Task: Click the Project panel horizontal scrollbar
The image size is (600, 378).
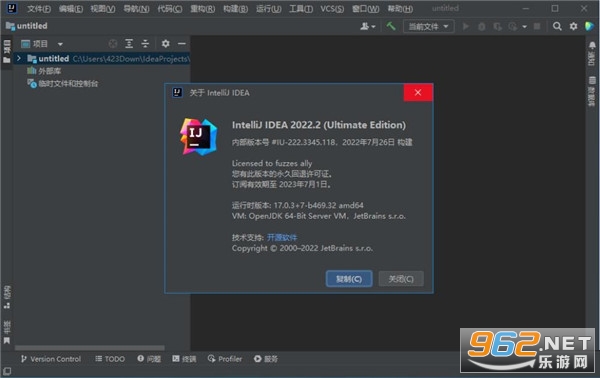Action: (90, 348)
